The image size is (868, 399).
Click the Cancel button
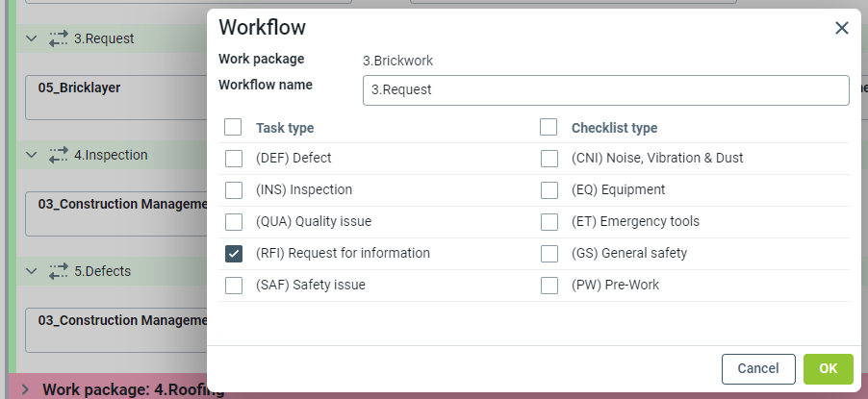point(758,368)
